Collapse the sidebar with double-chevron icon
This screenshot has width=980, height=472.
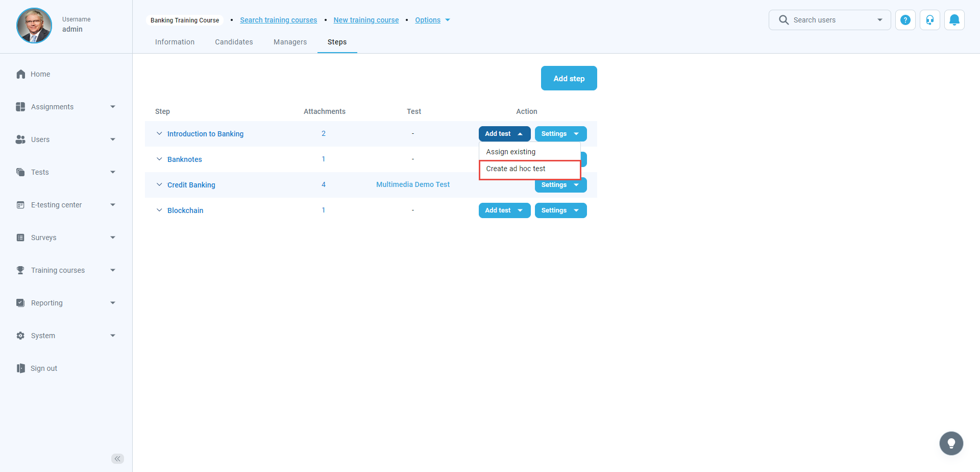pyautogui.click(x=117, y=459)
